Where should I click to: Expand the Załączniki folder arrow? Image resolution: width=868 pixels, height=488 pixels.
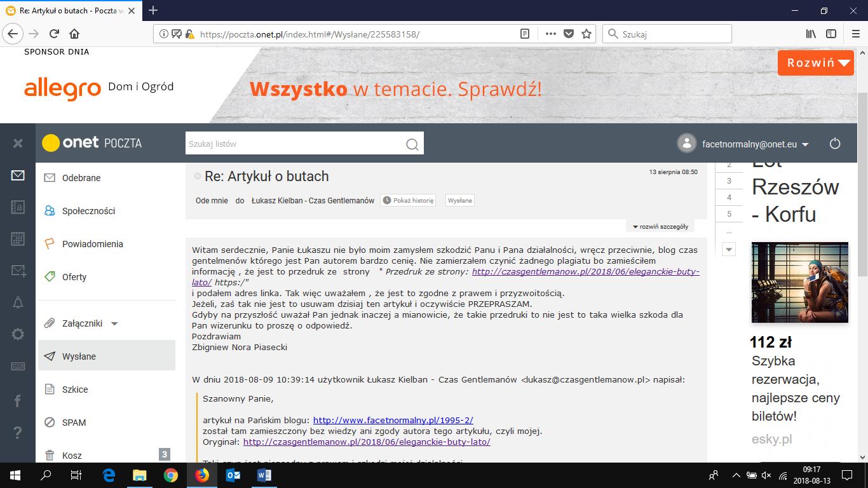tap(114, 323)
